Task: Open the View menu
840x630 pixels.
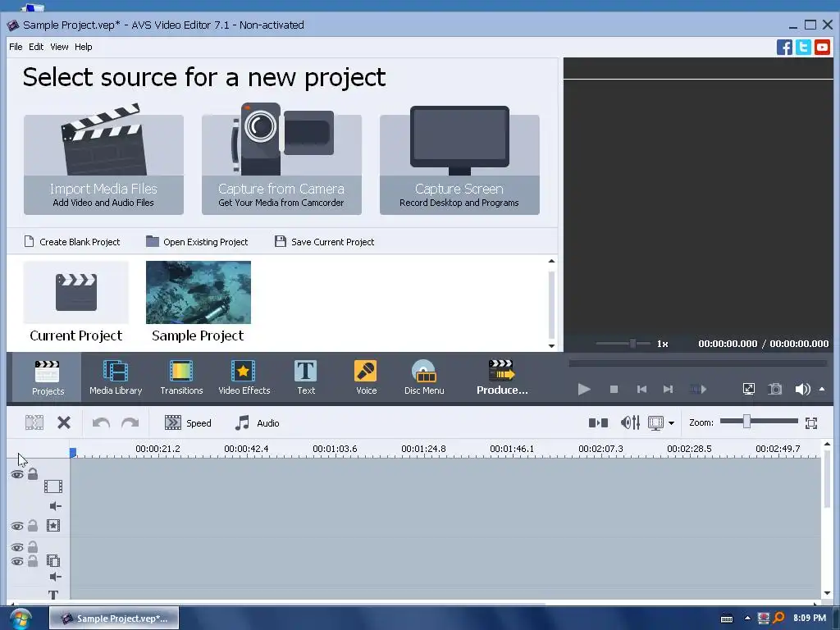Action: coord(59,47)
